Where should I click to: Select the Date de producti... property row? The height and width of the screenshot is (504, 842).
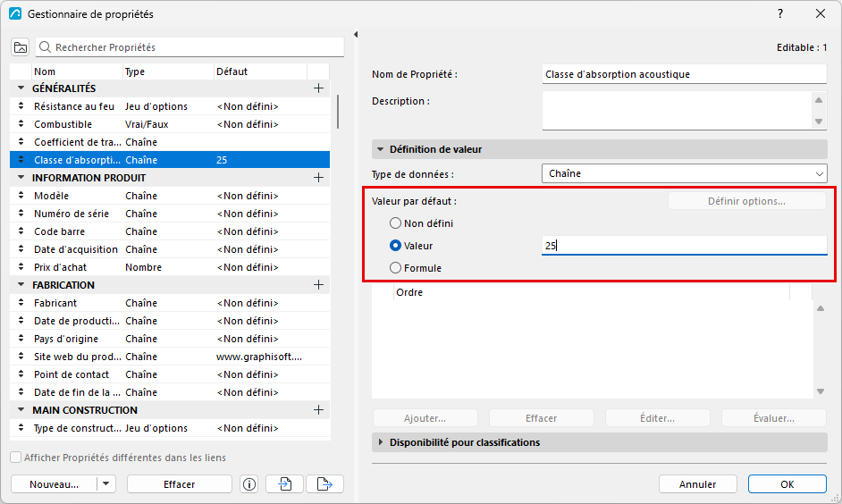click(170, 321)
